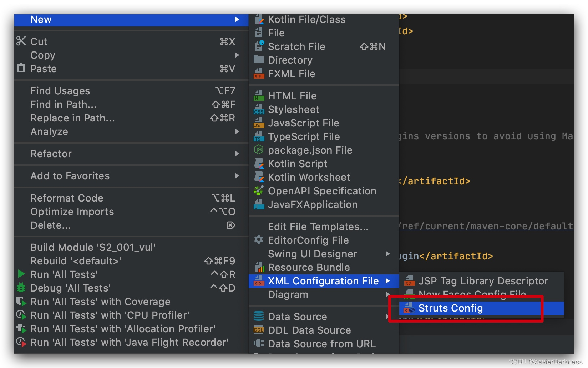The width and height of the screenshot is (588, 368).
Task: Expand the Analyze submenu arrow
Action: tap(237, 131)
